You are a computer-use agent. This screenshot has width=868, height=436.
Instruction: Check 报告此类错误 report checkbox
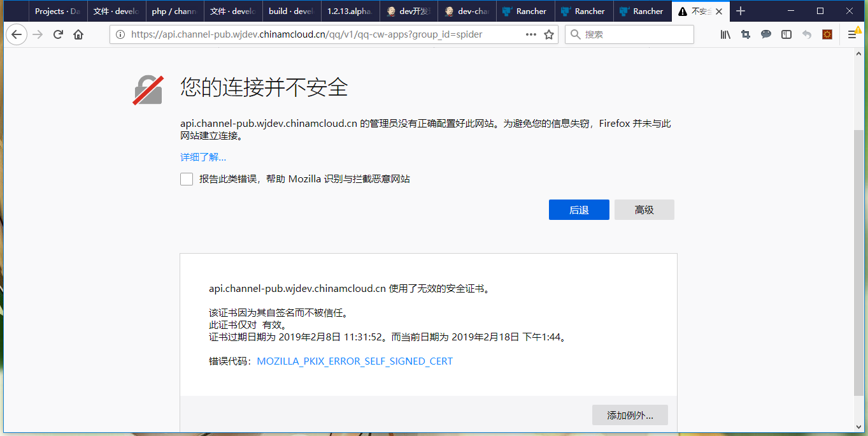[x=187, y=179]
